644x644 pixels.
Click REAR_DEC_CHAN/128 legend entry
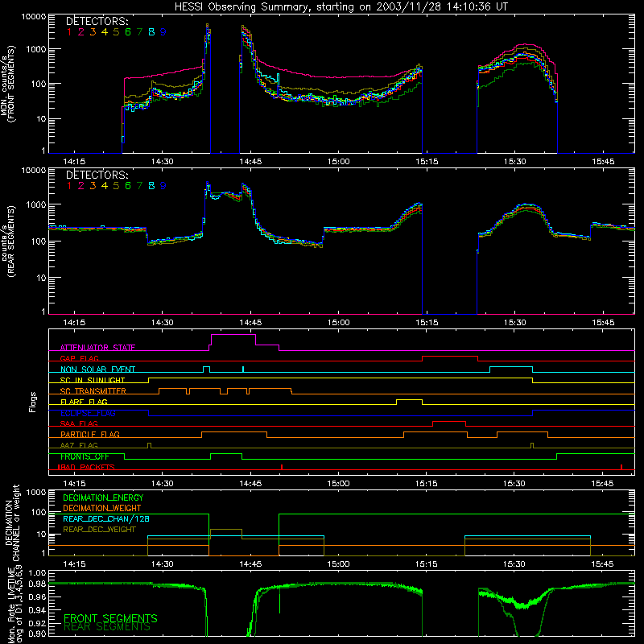(x=106, y=518)
